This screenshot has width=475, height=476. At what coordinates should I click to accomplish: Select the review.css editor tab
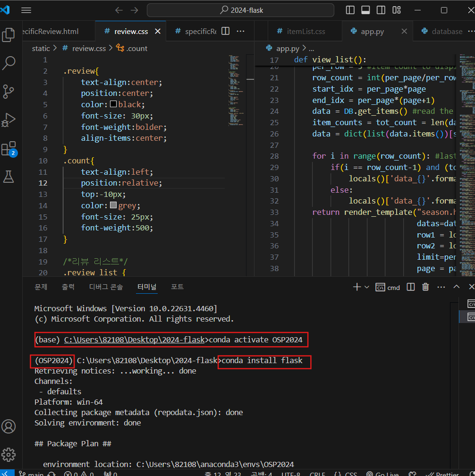130,31
